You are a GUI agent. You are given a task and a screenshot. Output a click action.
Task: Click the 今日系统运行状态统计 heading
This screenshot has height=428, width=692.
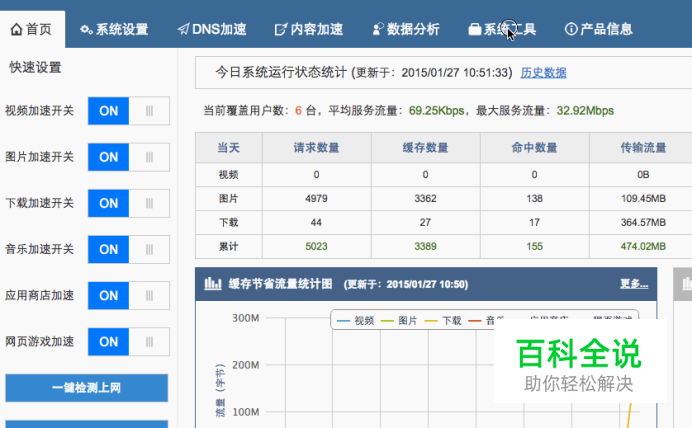coord(281,72)
